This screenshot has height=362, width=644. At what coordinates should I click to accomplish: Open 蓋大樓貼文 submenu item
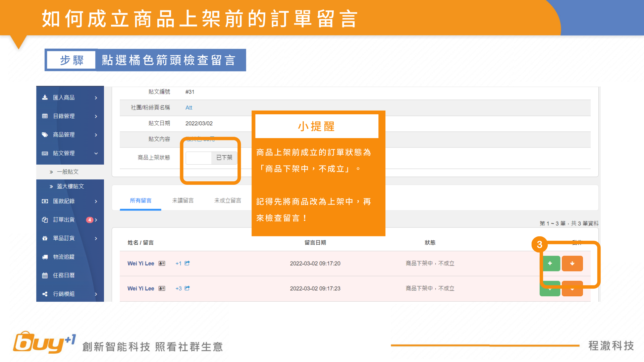pos(70,186)
